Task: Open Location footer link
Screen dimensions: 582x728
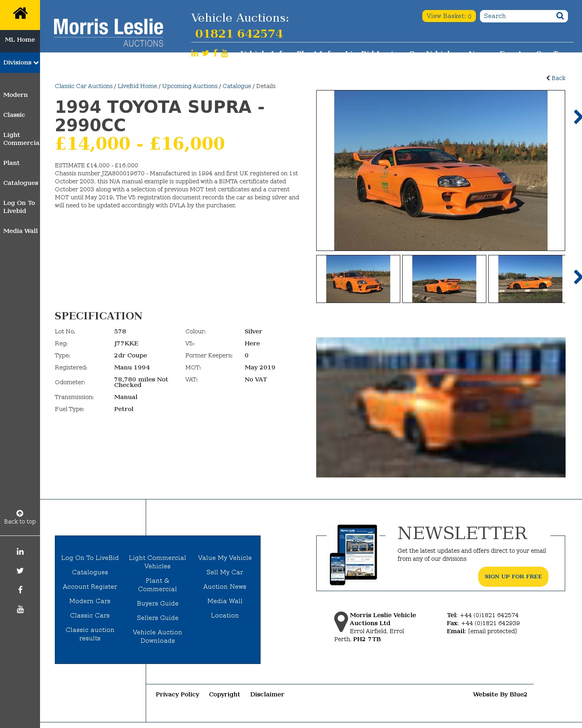Action: pos(225,616)
